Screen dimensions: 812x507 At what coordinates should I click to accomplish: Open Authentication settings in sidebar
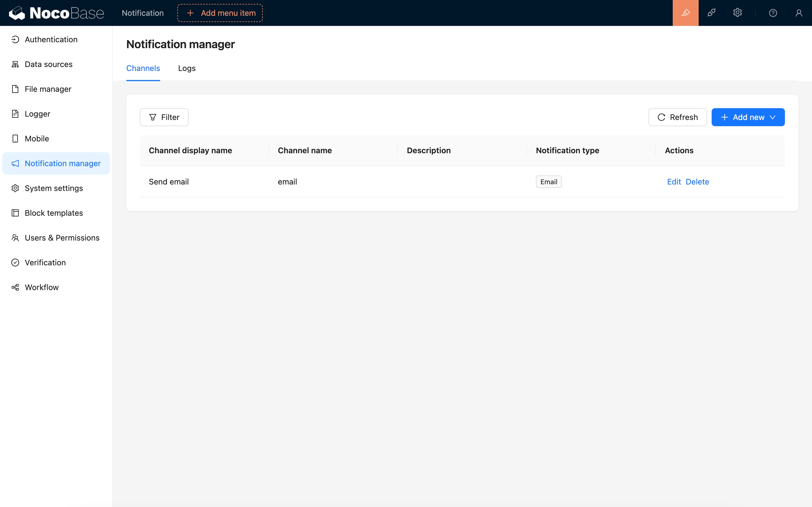51,39
